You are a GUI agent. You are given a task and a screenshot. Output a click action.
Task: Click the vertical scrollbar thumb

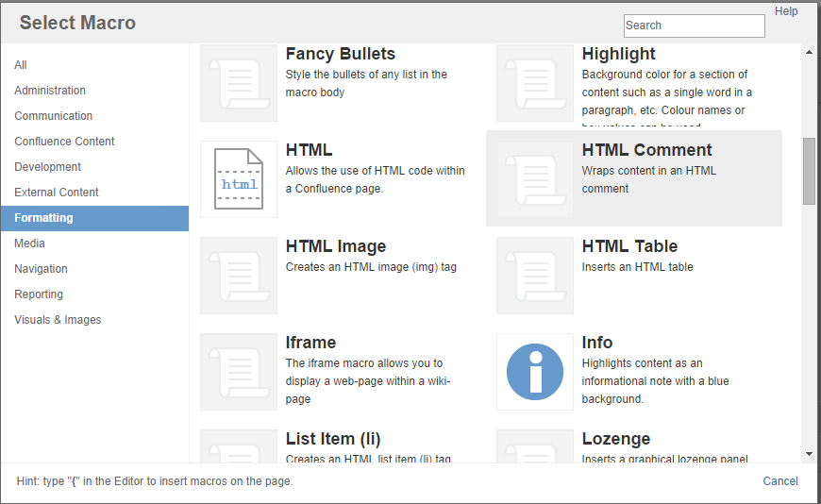coord(809,172)
